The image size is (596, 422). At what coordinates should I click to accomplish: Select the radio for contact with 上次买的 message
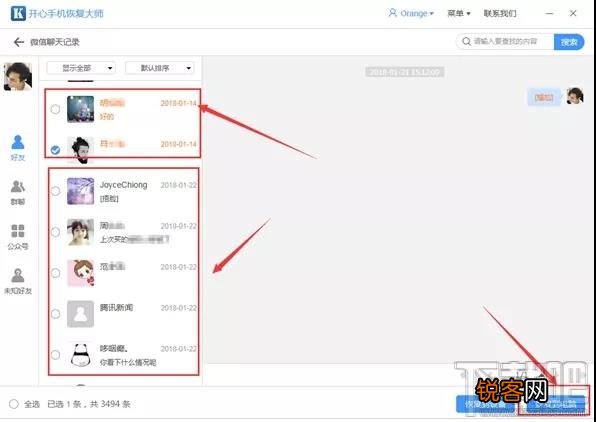(x=55, y=232)
